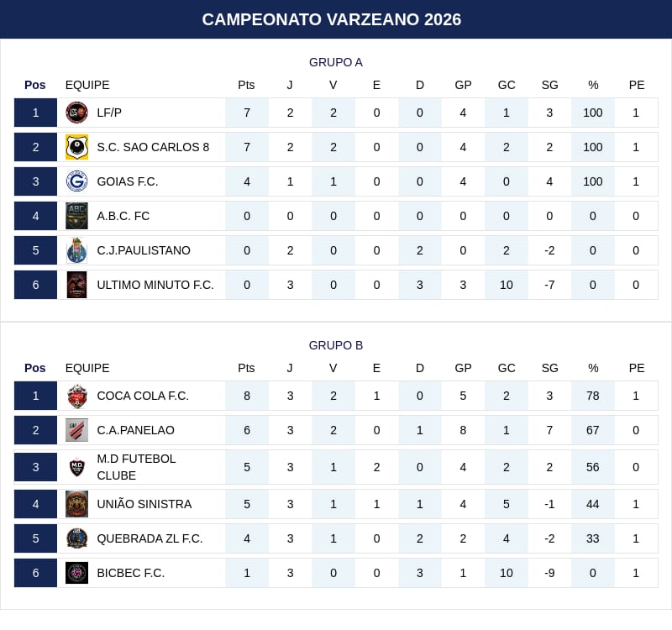Click the Coca Cola F.C. crest
Image resolution: width=672 pixels, height=630 pixels.
pos(76,396)
